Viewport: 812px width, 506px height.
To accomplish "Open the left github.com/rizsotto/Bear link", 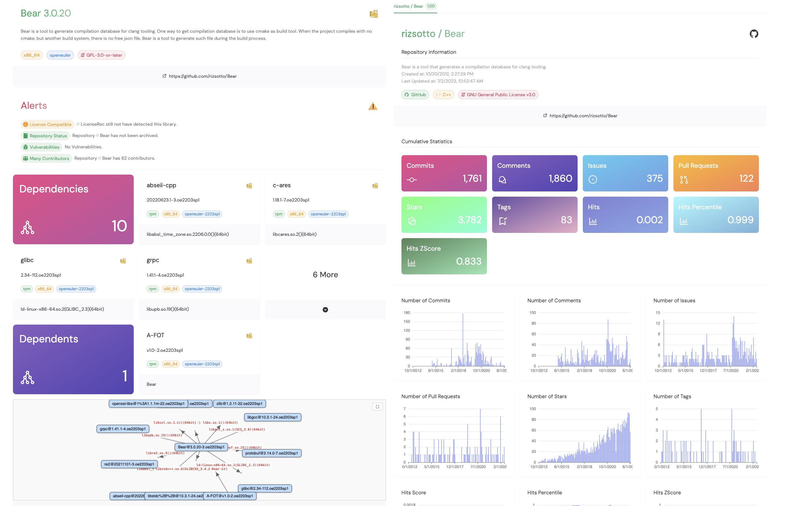I will click(202, 76).
